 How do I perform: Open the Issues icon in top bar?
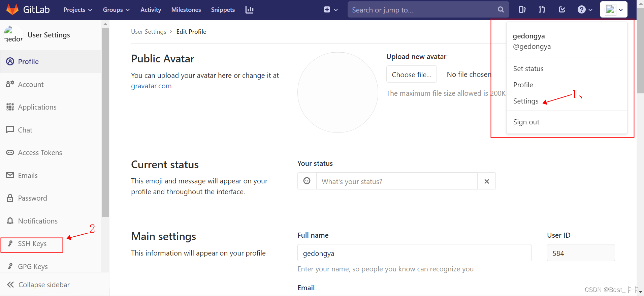(x=522, y=10)
